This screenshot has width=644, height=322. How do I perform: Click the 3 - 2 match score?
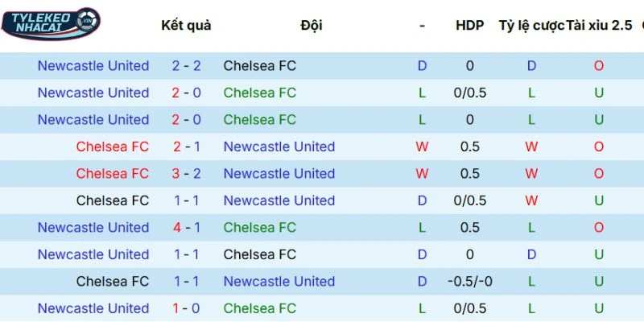click(x=187, y=173)
